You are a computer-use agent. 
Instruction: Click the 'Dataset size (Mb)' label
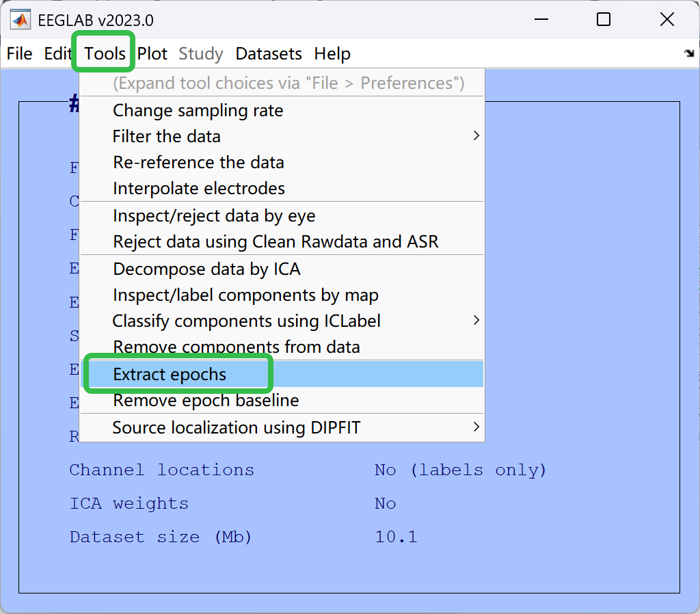(x=161, y=537)
